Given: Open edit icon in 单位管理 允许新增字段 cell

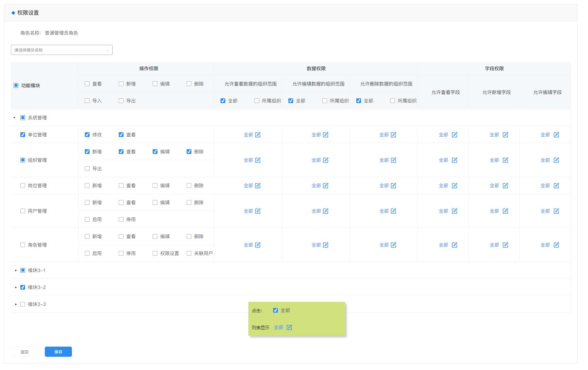Looking at the screenshot, I should tap(506, 135).
